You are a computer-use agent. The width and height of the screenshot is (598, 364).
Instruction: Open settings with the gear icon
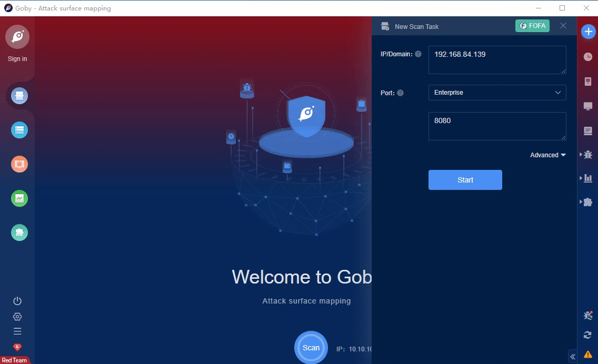[17, 317]
